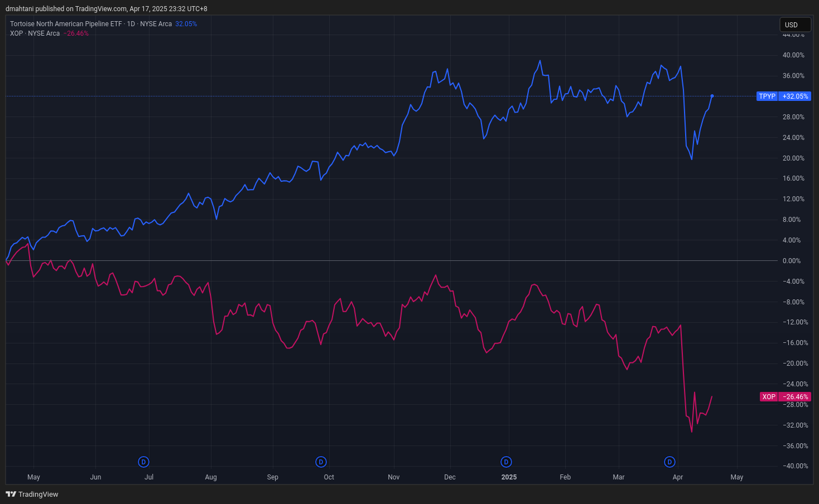
Task: Click the blue TPYP axis tag
Action: [767, 96]
